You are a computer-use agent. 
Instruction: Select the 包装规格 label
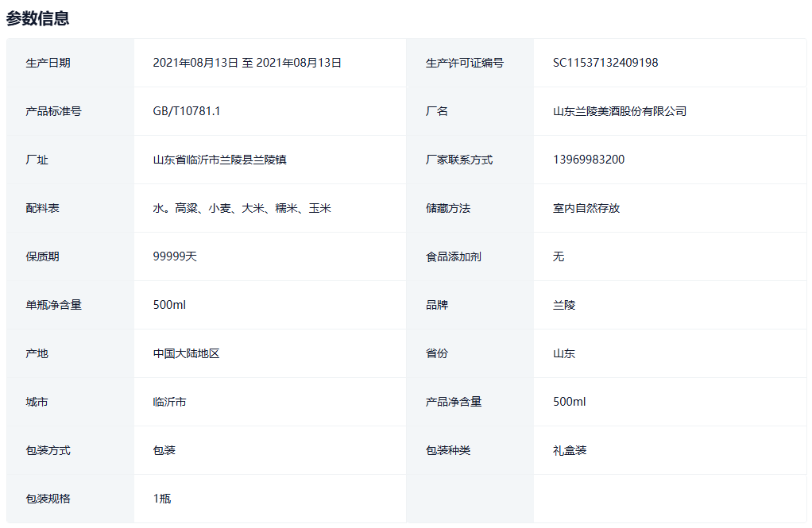pyautogui.click(x=48, y=499)
